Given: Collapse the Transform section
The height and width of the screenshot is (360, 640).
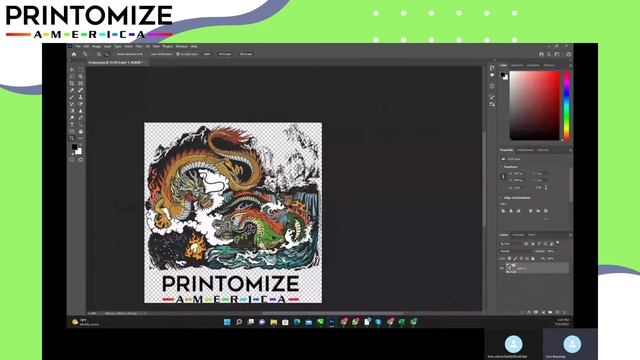Looking at the screenshot, I should [x=501, y=167].
